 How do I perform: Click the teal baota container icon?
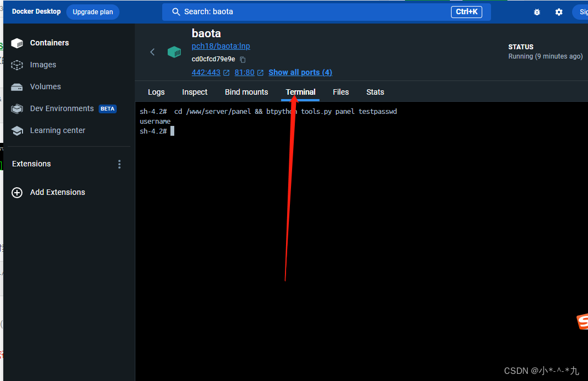174,51
